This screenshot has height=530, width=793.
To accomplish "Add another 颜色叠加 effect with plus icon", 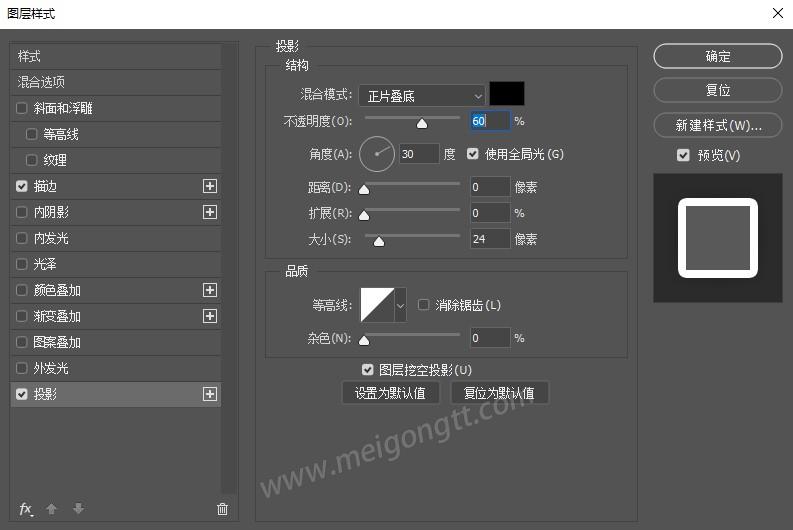I will click(x=210, y=290).
